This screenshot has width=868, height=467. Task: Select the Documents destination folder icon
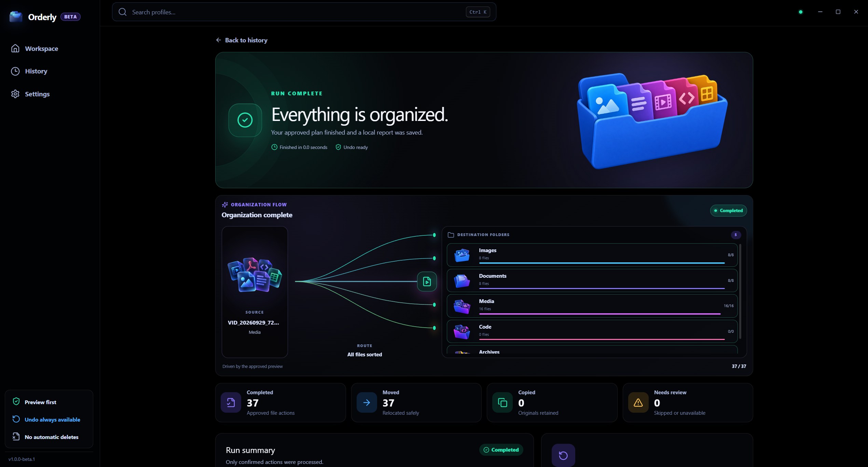(462, 281)
